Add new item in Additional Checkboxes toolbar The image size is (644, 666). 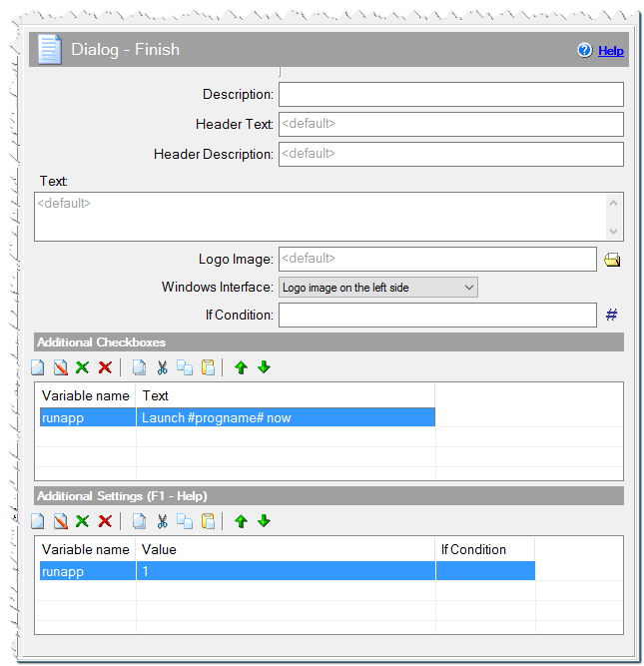click(38, 367)
